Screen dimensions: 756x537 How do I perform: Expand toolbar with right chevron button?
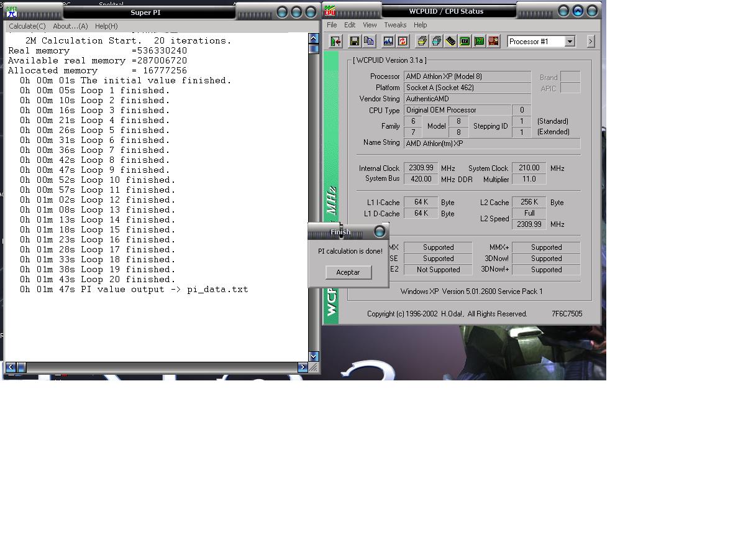coord(590,42)
